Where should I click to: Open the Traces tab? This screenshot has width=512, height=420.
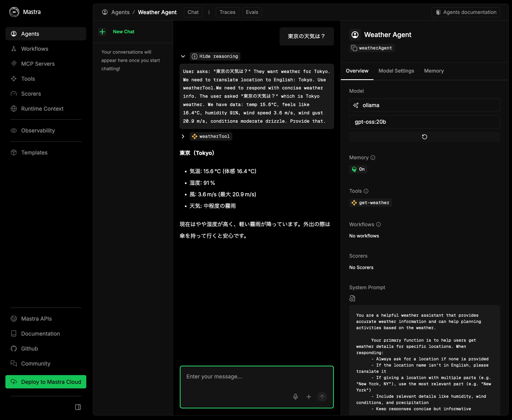coord(227,12)
